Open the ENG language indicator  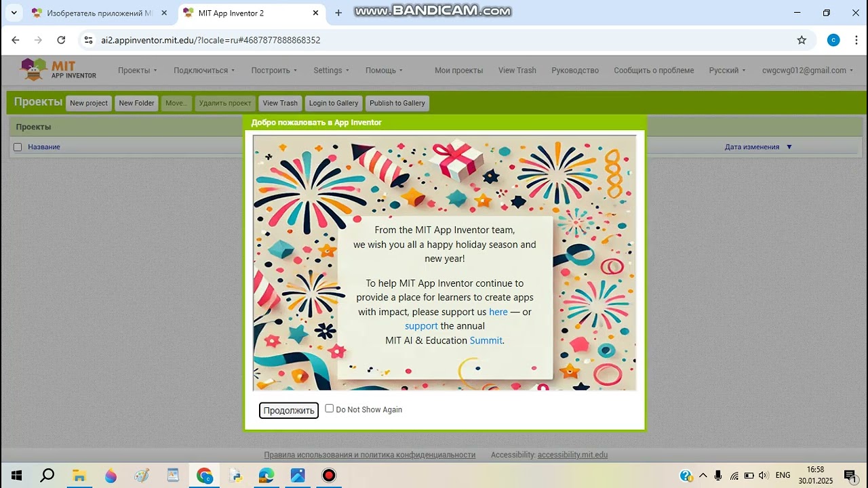point(783,475)
